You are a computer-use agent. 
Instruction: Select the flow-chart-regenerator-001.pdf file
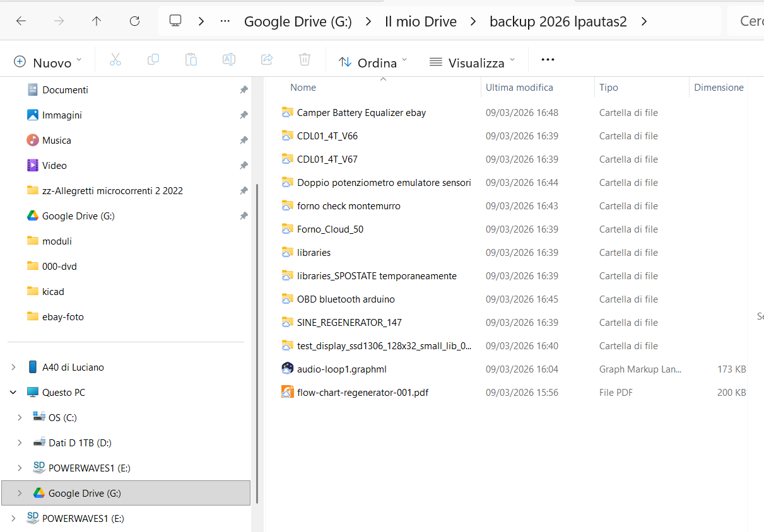[x=362, y=392]
